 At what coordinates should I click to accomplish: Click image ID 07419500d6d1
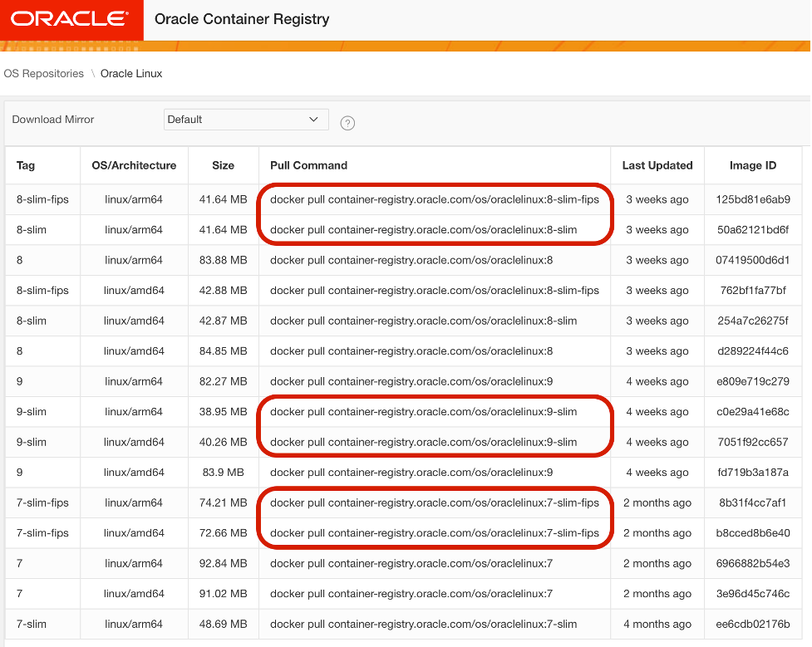(753, 260)
